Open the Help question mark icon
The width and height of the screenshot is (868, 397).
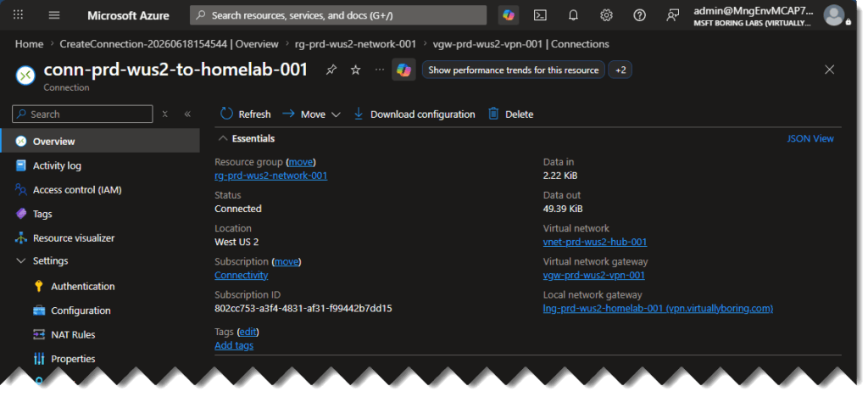coord(639,15)
